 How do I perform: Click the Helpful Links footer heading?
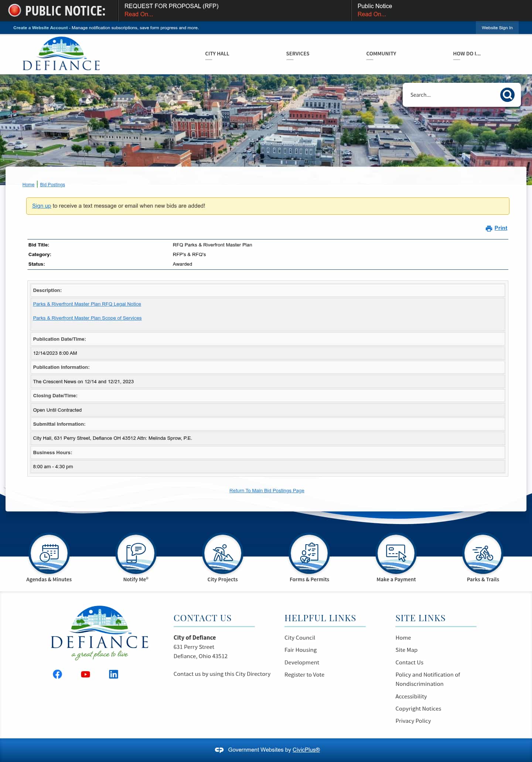point(320,618)
